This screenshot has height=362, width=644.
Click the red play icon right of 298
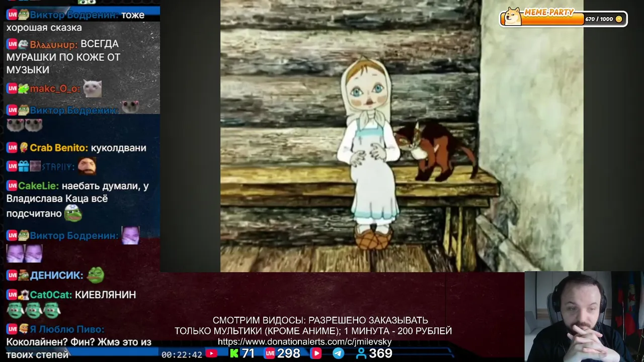tap(316, 353)
